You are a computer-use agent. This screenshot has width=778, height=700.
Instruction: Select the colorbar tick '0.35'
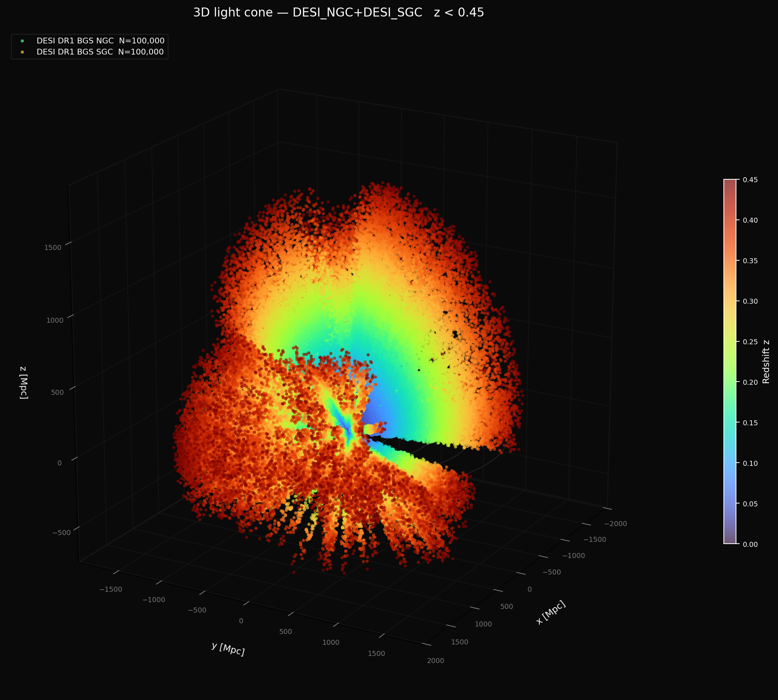point(750,261)
